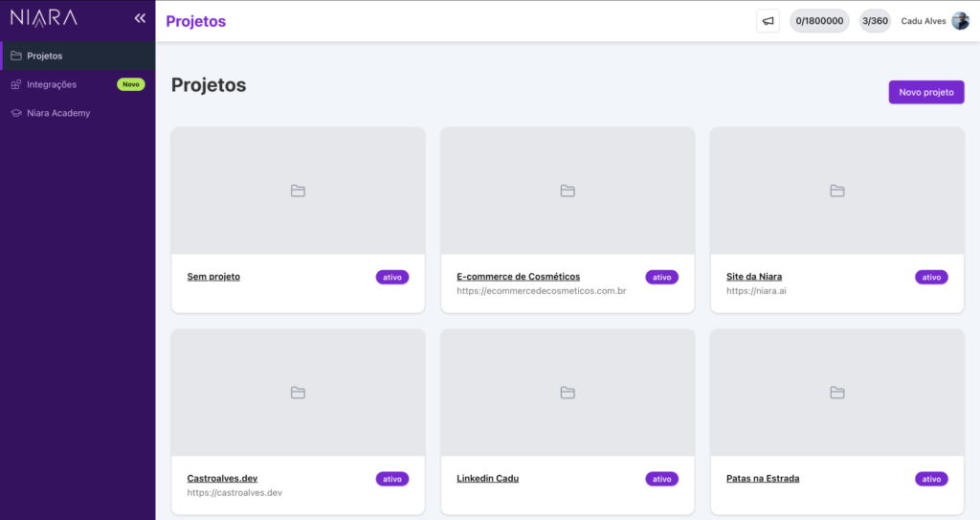Image resolution: width=980 pixels, height=520 pixels.
Task: Click the 0/1800000 usage counter
Action: [x=819, y=21]
